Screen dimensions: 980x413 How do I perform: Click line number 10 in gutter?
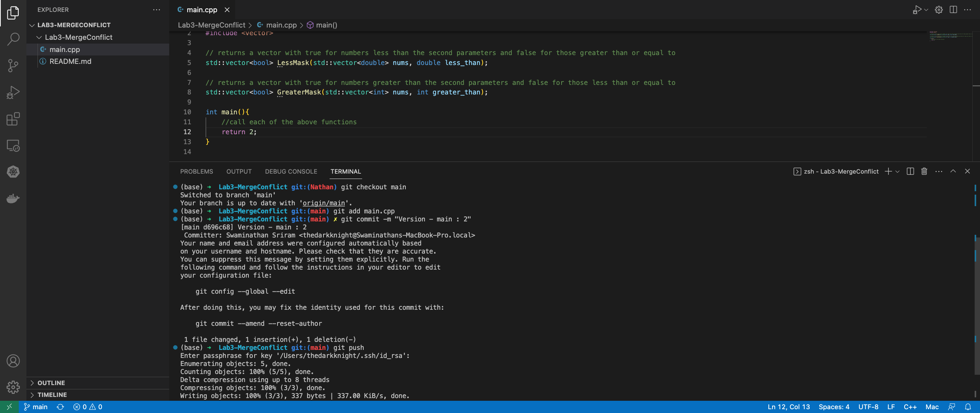[x=187, y=112]
